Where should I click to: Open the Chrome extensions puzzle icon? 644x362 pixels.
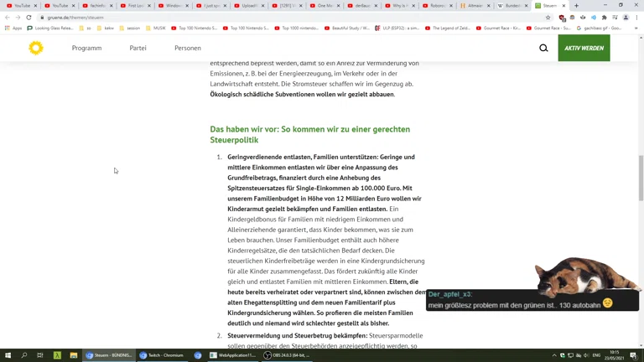pyautogui.click(x=604, y=17)
